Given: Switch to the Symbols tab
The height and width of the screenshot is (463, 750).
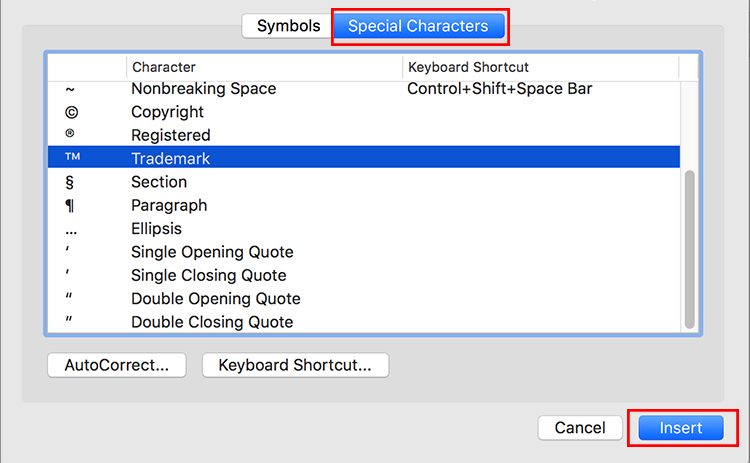Looking at the screenshot, I should (287, 26).
